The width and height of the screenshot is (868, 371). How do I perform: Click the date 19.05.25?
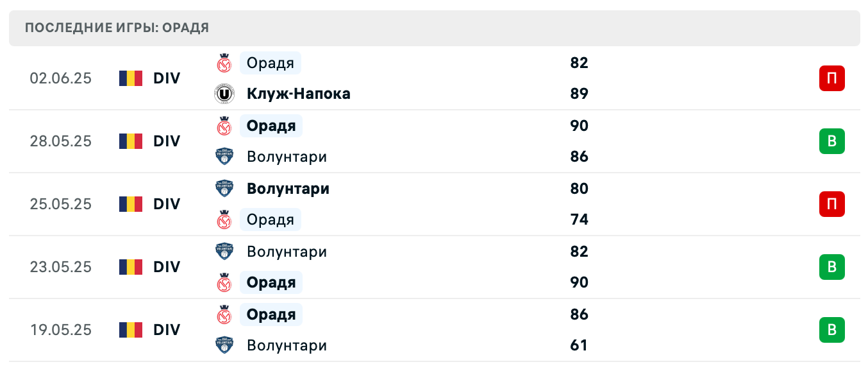pyautogui.click(x=61, y=330)
